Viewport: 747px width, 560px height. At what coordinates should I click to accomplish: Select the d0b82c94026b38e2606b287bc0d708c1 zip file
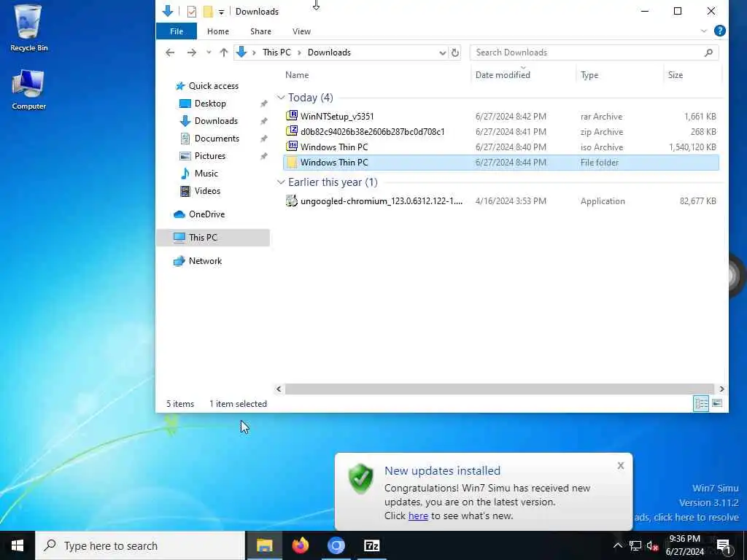pos(500,131)
